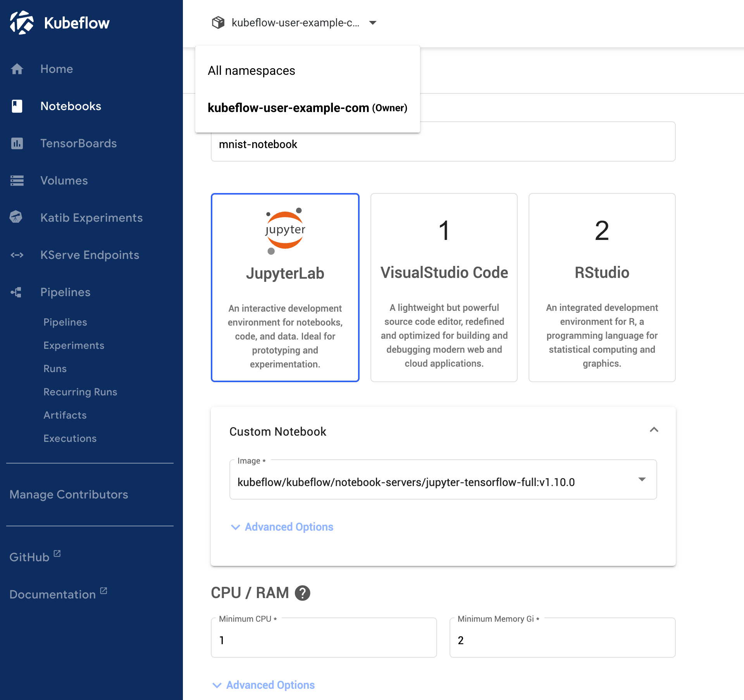Open the Notebooks section

coord(71,106)
